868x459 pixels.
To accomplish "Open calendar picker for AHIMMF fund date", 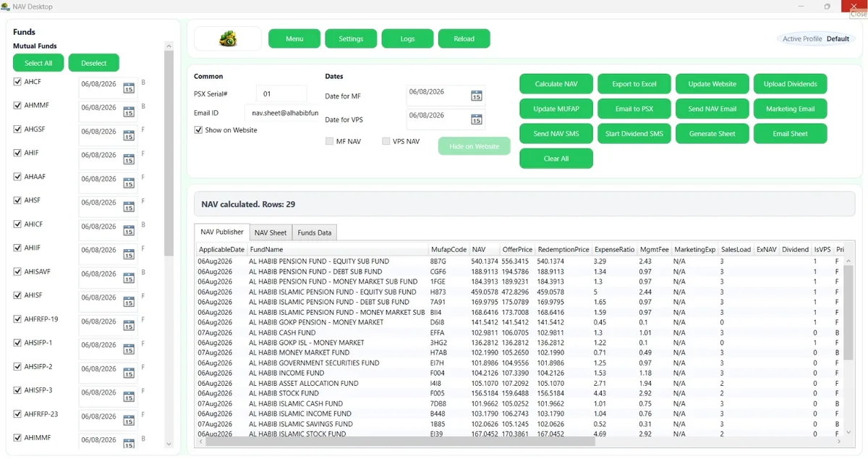I will (129, 443).
